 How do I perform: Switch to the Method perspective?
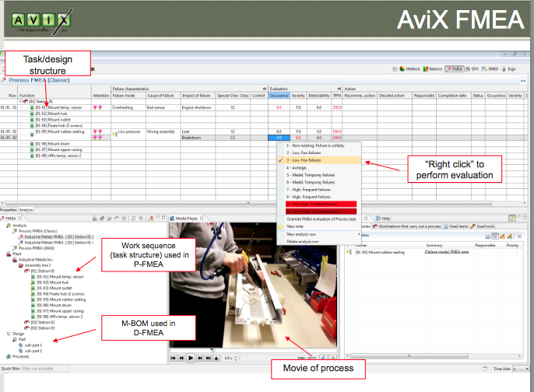click(x=409, y=68)
